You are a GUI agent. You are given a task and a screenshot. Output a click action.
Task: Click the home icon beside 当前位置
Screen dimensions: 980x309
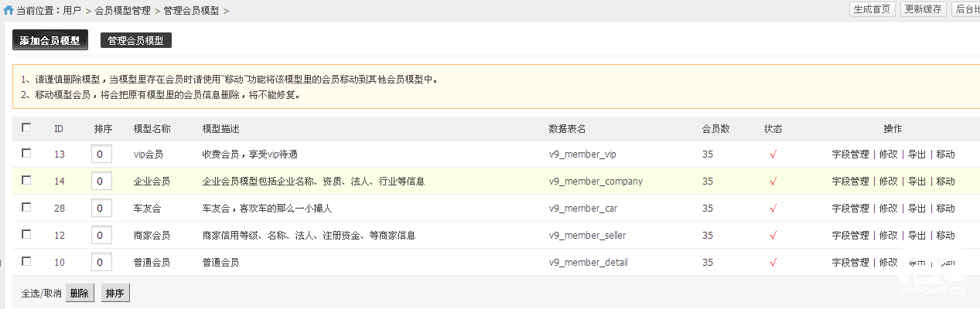(x=9, y=11)
